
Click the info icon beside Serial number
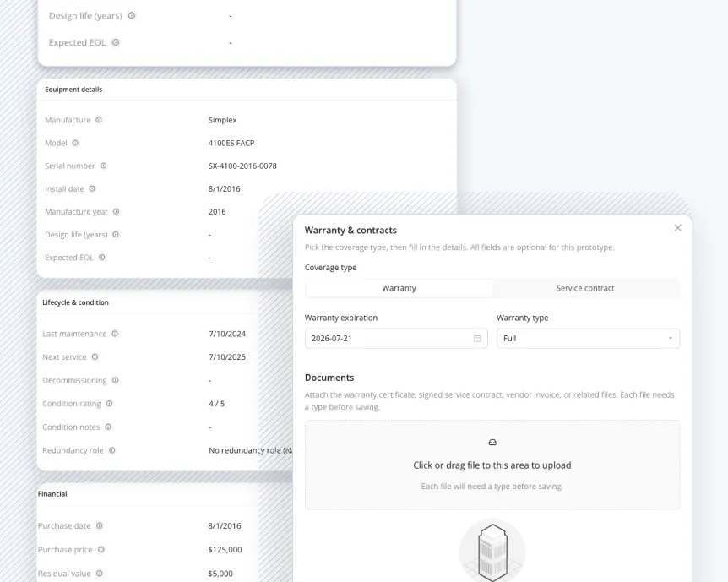pyautogui.click(x=104, y=166)
